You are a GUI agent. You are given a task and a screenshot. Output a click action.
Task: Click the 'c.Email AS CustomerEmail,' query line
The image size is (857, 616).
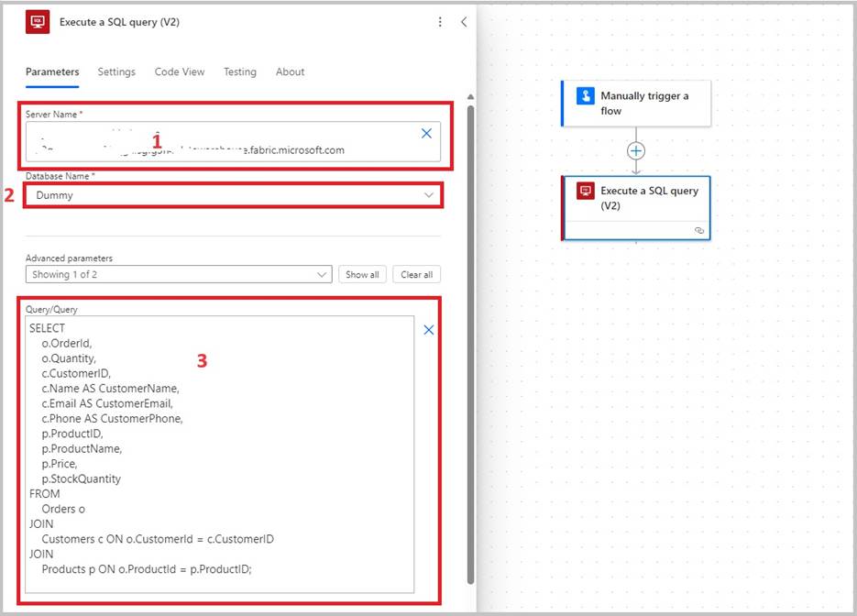point(107,403)
